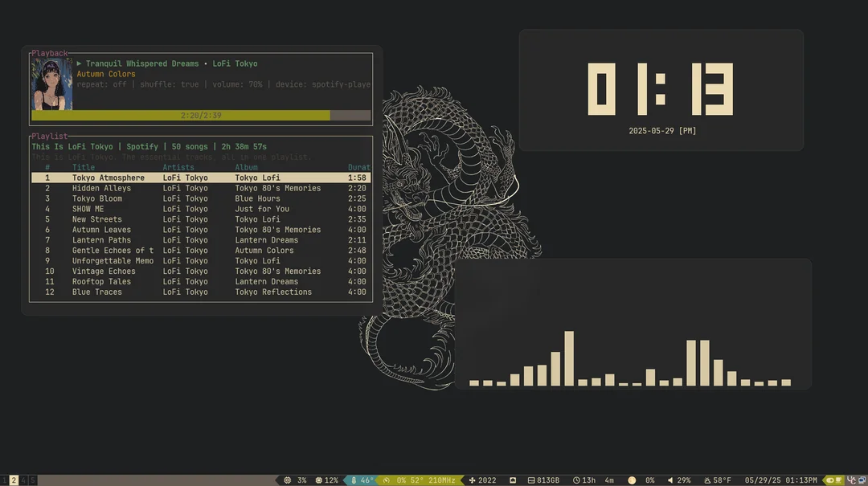Select track 9 Unforgettable Memo

click(x=201, y=261)
